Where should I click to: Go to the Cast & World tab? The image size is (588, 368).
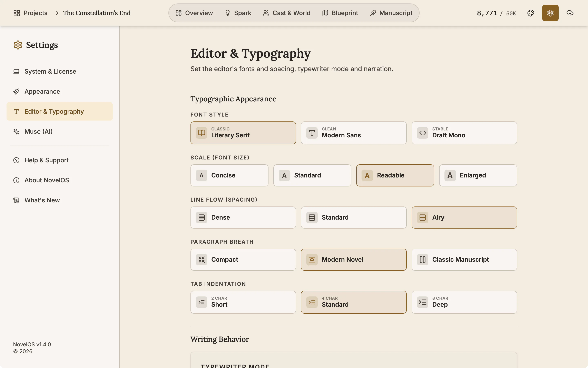pos(286,13)
